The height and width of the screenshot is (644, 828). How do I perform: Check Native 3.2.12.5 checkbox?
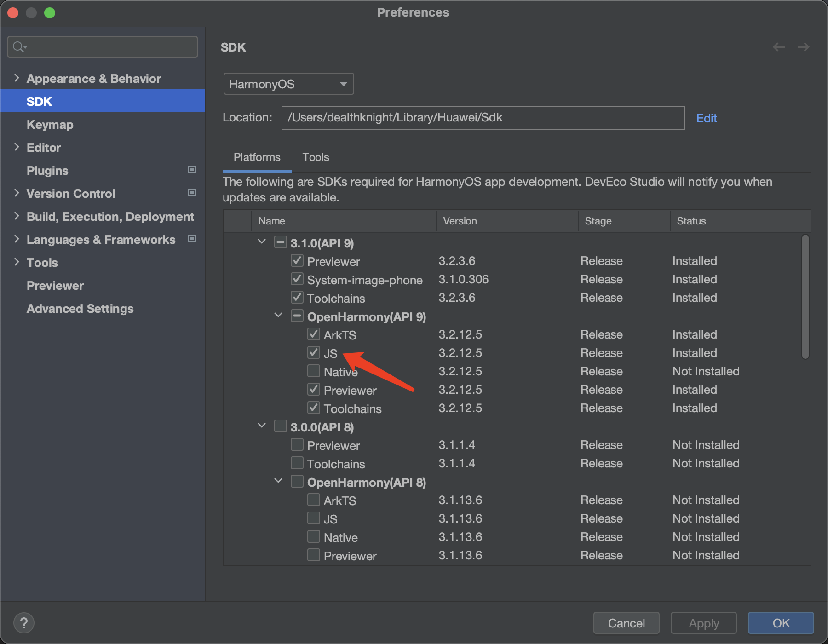[314, 371]
